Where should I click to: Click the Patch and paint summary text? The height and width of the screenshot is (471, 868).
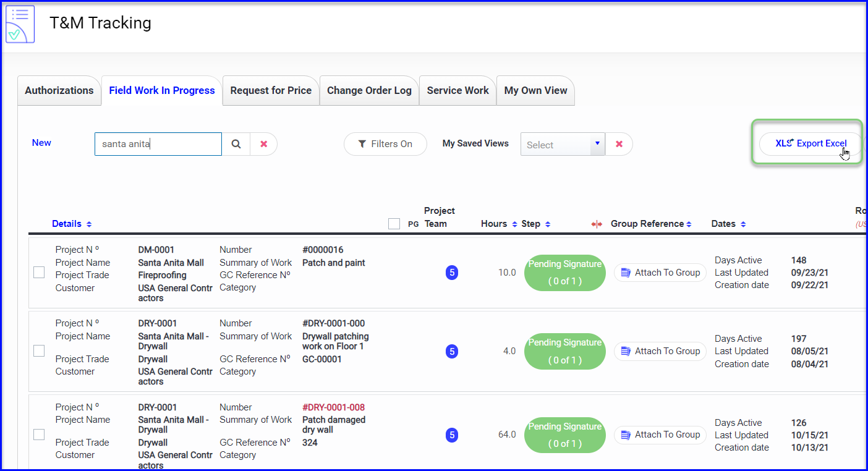[334, 263]
